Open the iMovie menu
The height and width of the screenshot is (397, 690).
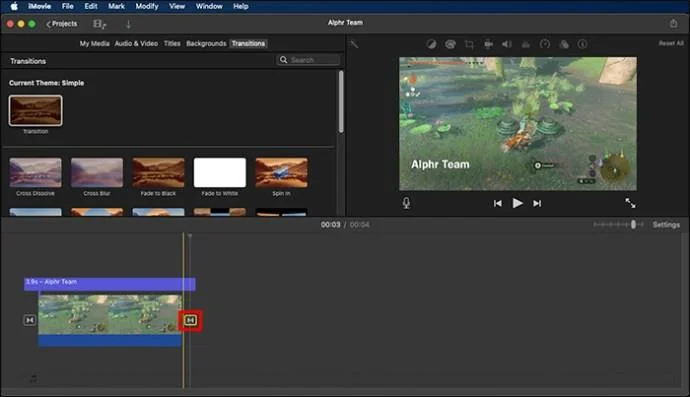(x=40, y=6)
